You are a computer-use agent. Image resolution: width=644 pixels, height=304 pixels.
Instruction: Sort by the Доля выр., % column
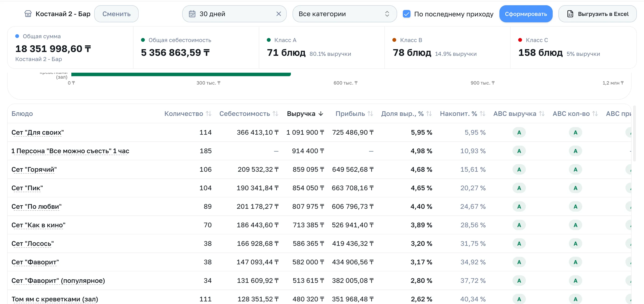[x=406, y=114]
